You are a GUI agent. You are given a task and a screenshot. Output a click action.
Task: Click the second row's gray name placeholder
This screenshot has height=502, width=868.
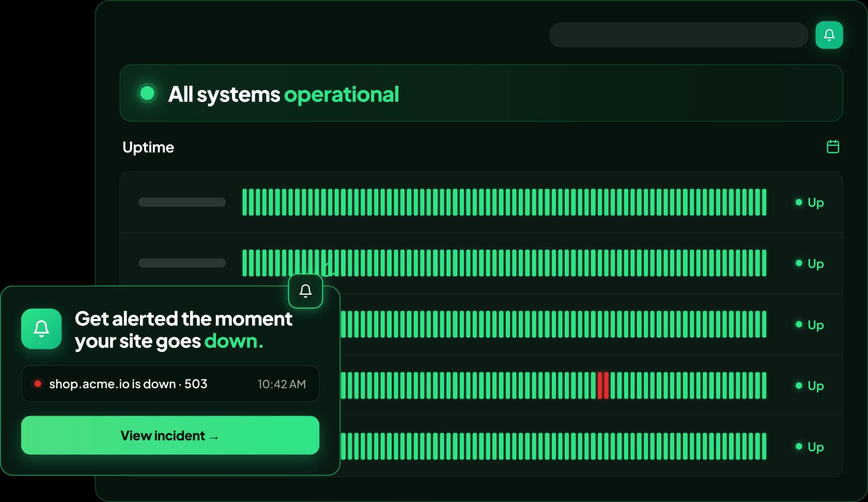(182, 263)
